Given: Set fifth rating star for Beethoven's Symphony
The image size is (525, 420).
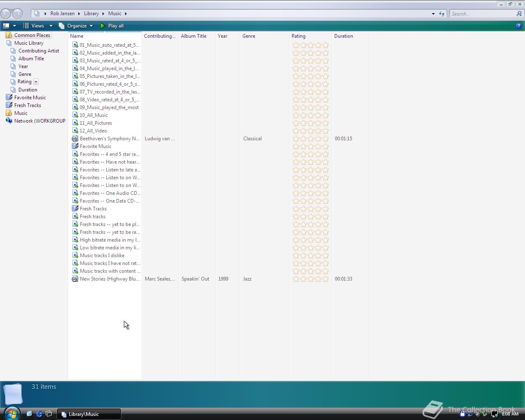Looking at the screenshot, I should click(x=325, y=139).
